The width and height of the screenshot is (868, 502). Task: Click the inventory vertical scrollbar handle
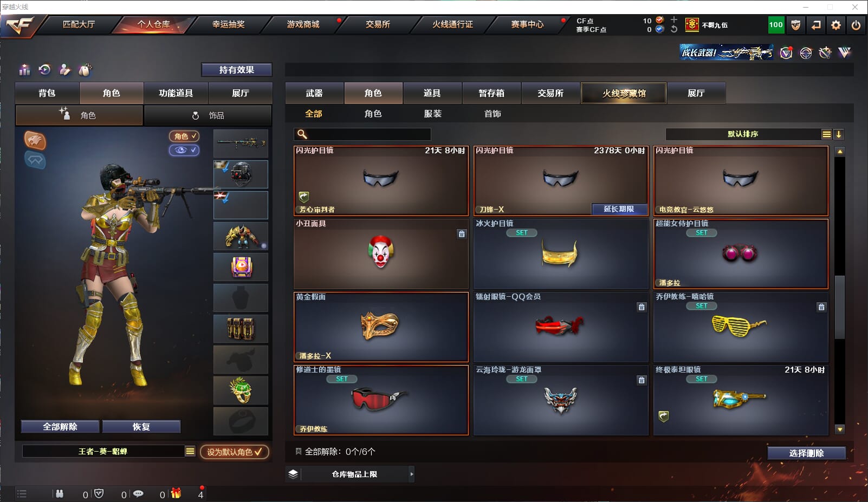tap(840, 308)
